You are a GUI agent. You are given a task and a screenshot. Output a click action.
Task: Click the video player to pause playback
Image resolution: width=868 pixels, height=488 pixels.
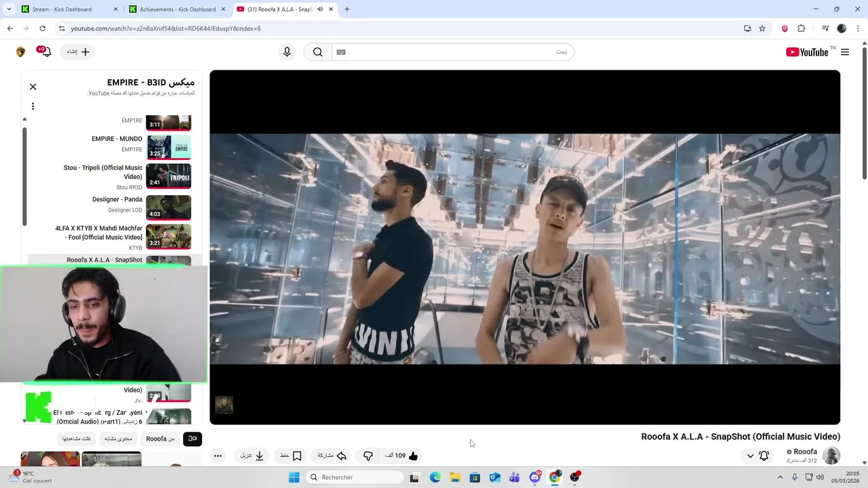[x=525, y=247]
